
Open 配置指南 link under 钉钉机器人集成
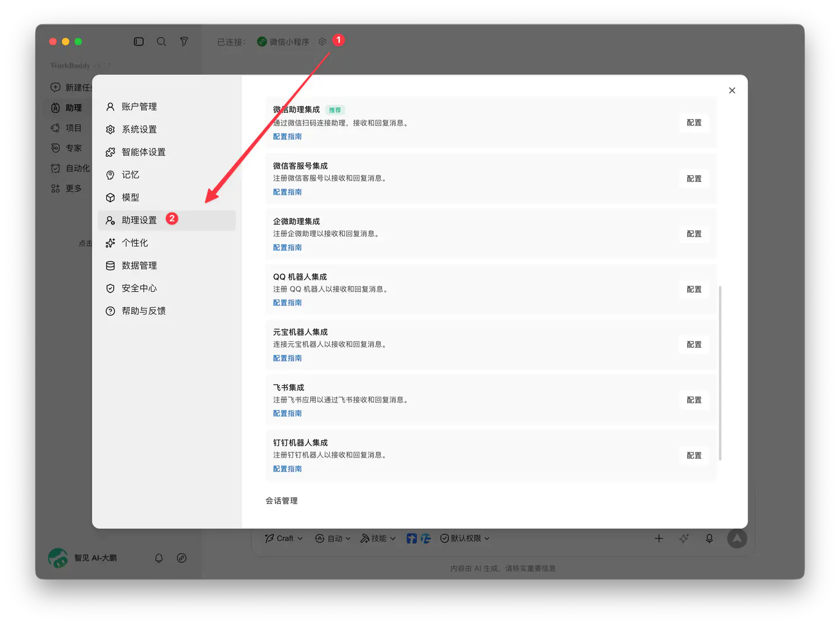tap(287, 469)
